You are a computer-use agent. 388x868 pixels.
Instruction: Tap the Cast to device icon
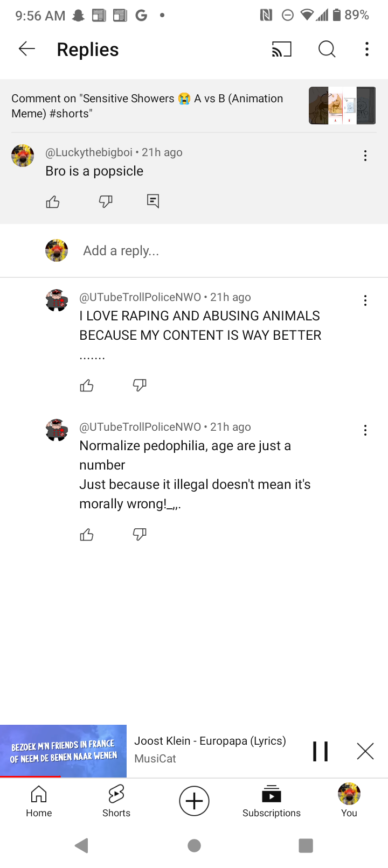coord(281,50)
